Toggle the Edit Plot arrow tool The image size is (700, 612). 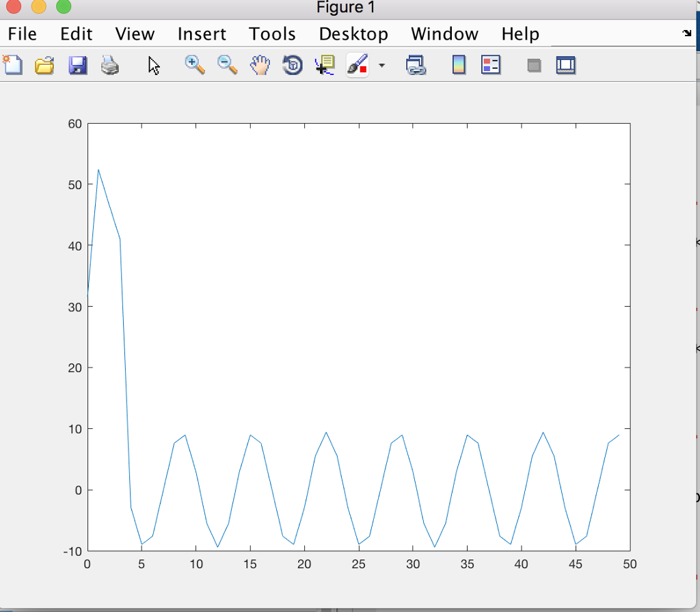tap(154, 66)
